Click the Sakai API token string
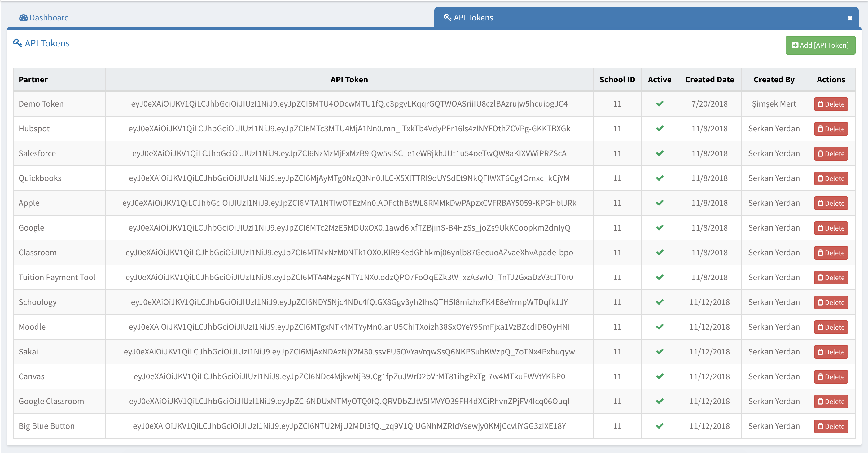This screenshot has height=453, width=868. tap(349, 352)
